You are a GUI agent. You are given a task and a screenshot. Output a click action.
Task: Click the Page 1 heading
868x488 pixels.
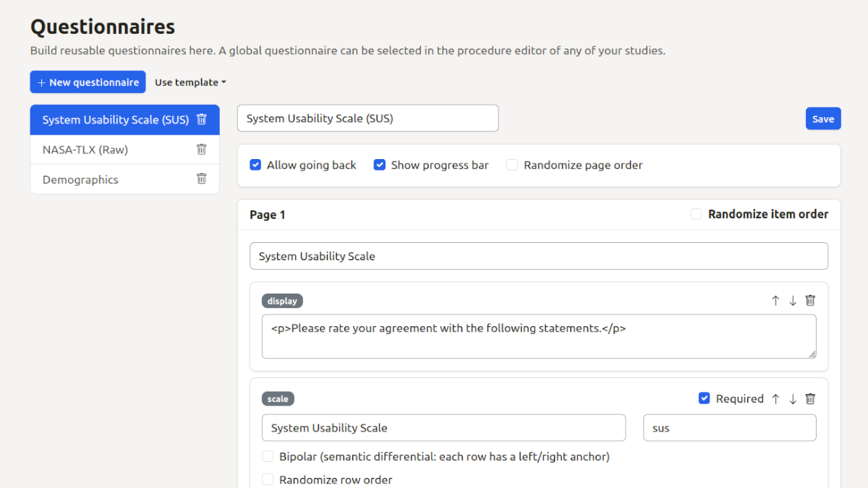point(268,215)
